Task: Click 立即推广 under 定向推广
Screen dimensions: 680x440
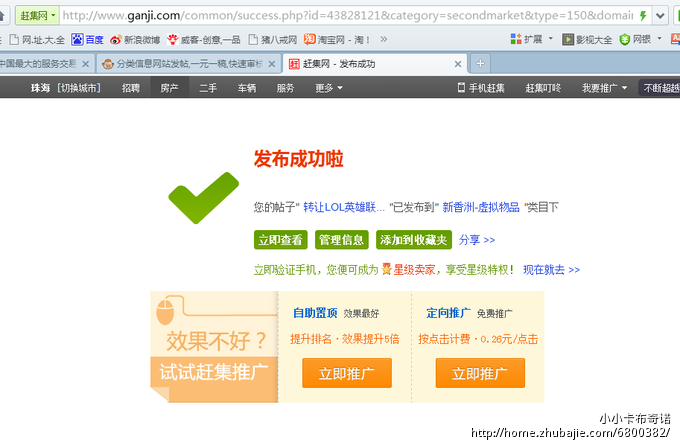Action: 480,373
